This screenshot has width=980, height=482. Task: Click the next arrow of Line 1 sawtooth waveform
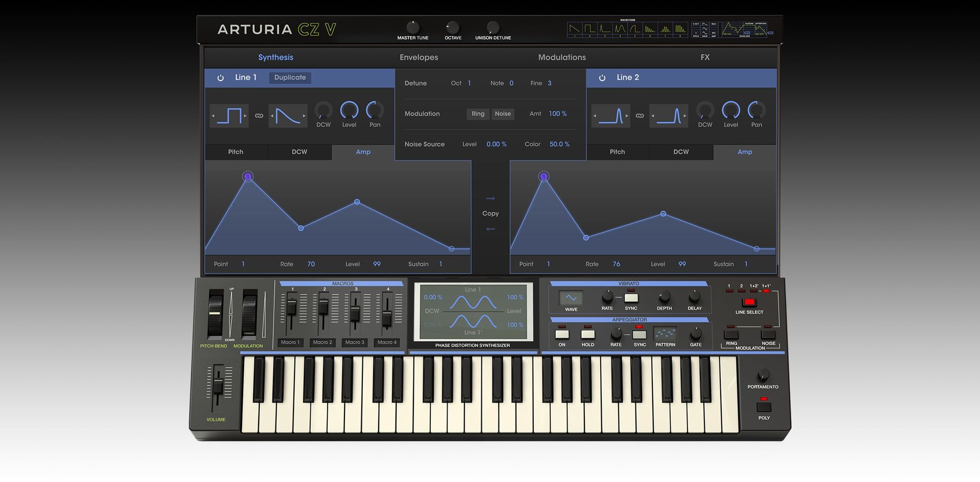point(304,116)
